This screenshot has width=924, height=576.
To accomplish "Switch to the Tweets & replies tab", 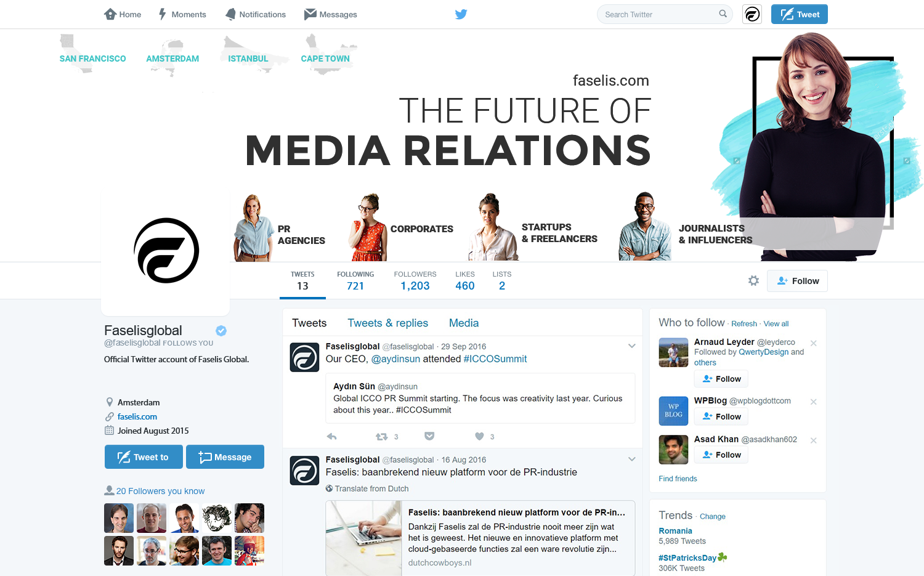I will [x=387, y=323].
